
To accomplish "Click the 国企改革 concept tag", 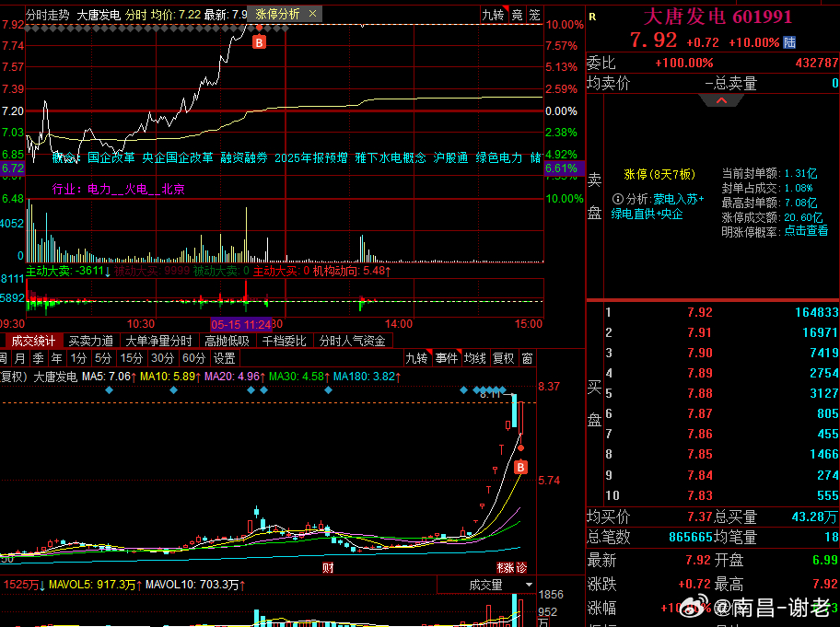I will click(x=111, y=157).
